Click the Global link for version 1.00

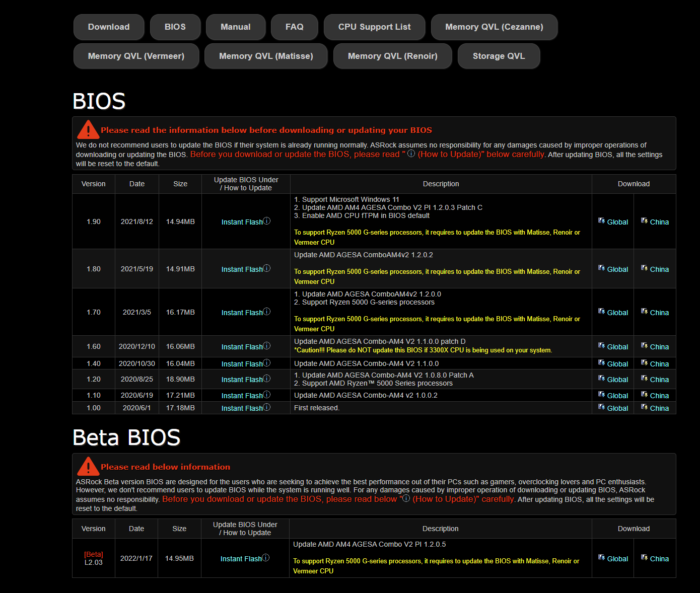point(617,408)
